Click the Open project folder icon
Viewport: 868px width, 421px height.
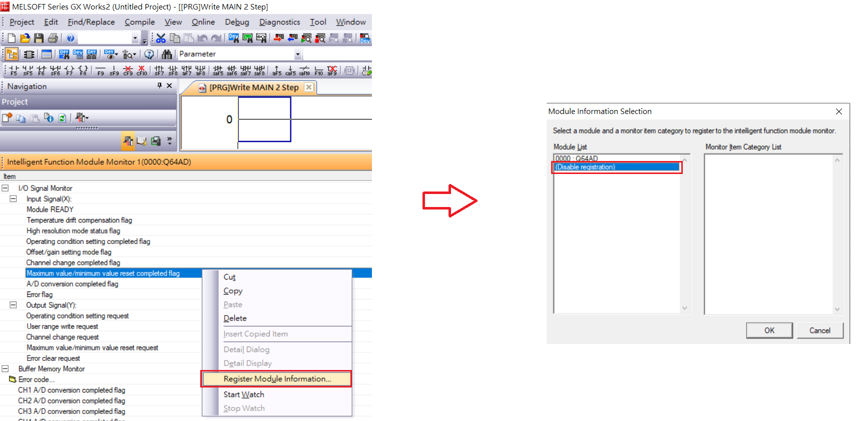25,38
